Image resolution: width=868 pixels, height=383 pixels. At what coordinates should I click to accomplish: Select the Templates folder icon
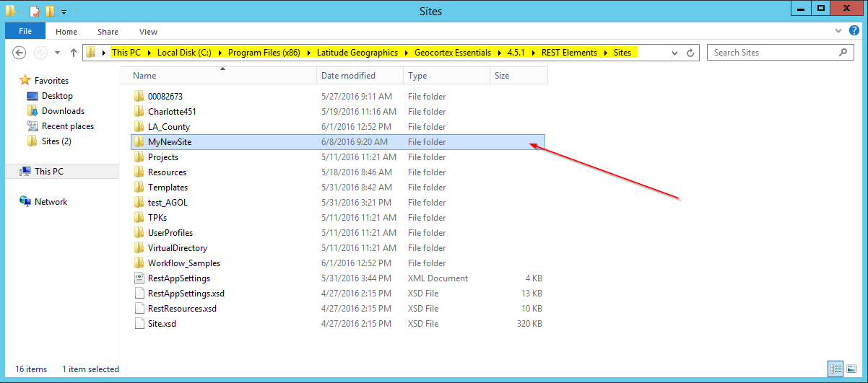pos(139,188)
